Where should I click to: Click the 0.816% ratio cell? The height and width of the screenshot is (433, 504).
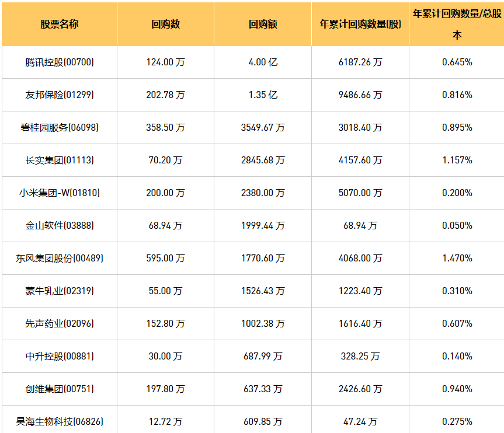click(x=457, y=95)
